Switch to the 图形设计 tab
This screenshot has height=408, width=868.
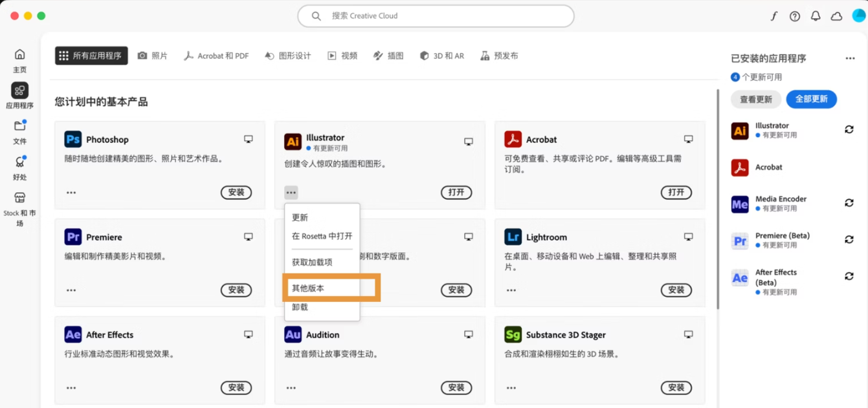(288, 56)
